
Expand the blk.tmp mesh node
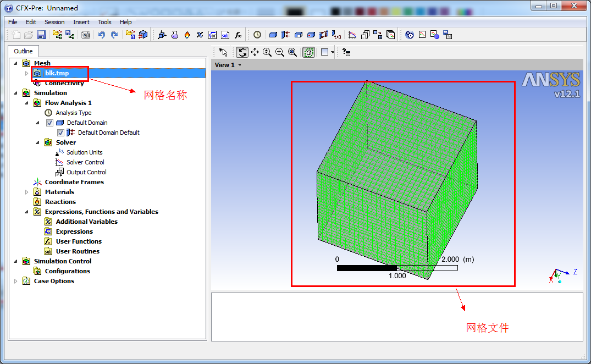click(26, 73)
